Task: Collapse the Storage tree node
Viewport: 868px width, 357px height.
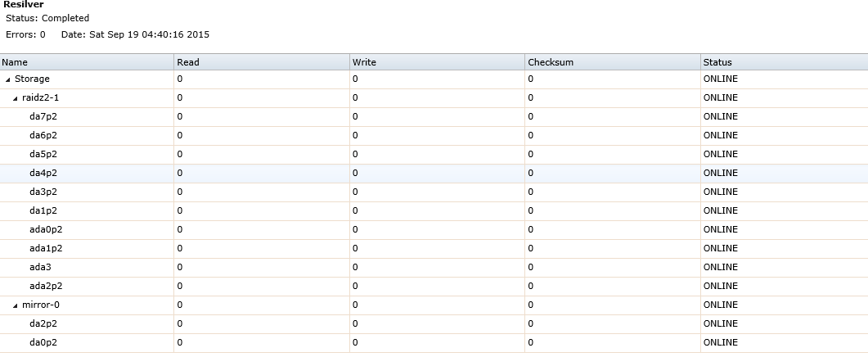Action: (x=8, y=79)
